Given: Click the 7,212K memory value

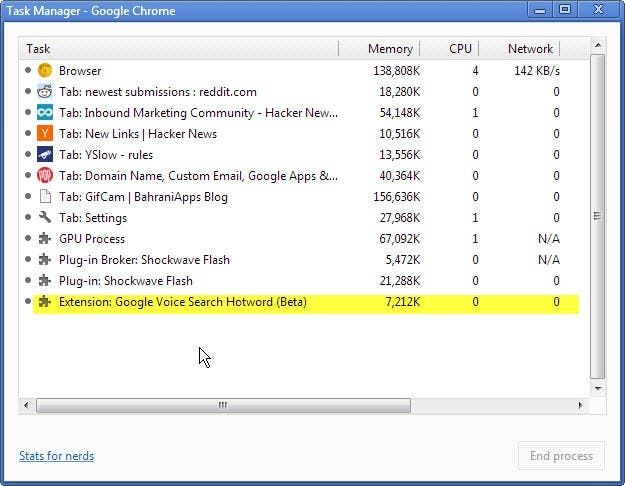Looking at the screenshot, I should click(x=402, y=302).
